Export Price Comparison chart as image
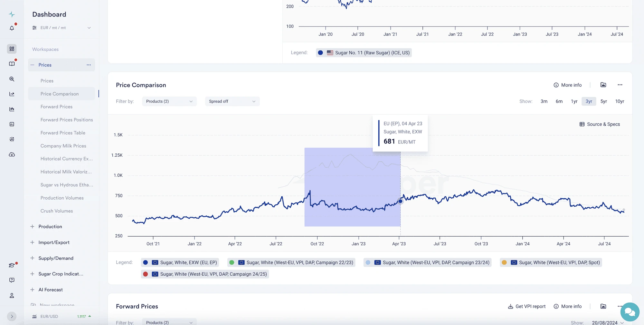This screenshot has width=644, height=325. 603,85
